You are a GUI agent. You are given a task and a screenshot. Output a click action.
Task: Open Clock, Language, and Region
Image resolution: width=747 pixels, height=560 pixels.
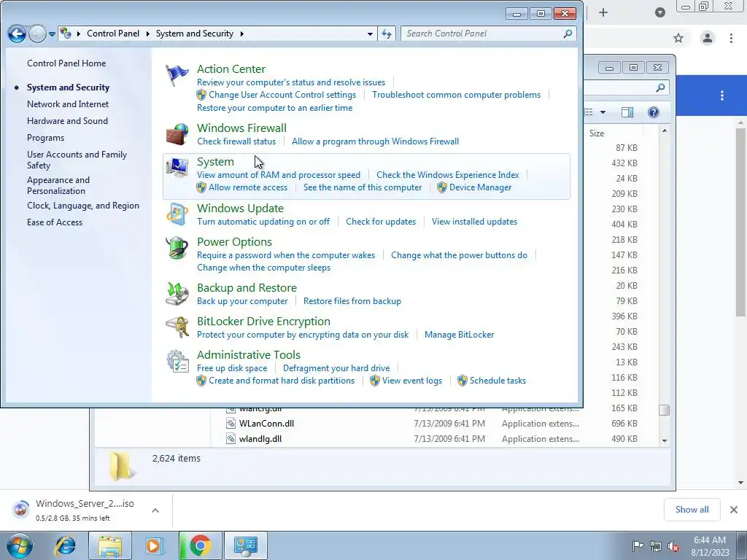point(83,206)
